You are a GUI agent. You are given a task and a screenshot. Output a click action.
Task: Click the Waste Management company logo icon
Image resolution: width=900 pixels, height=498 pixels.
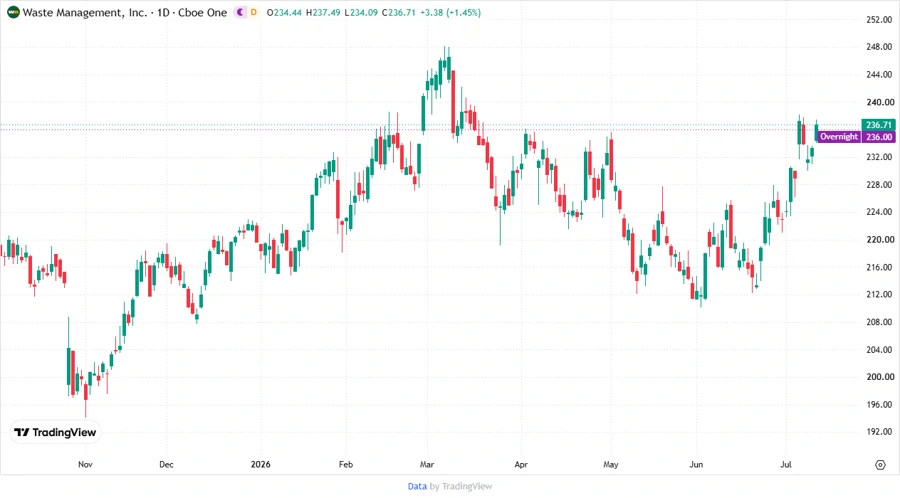13,12
